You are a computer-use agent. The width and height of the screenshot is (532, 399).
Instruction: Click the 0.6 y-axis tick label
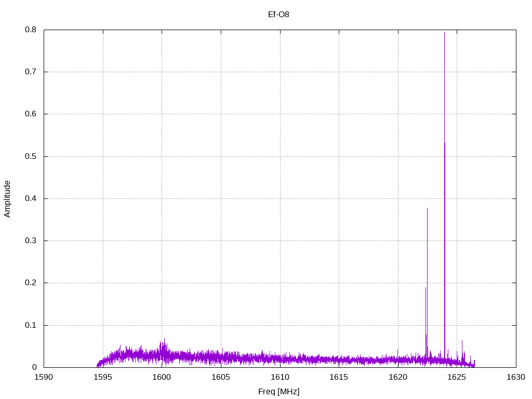pos(31,114)
